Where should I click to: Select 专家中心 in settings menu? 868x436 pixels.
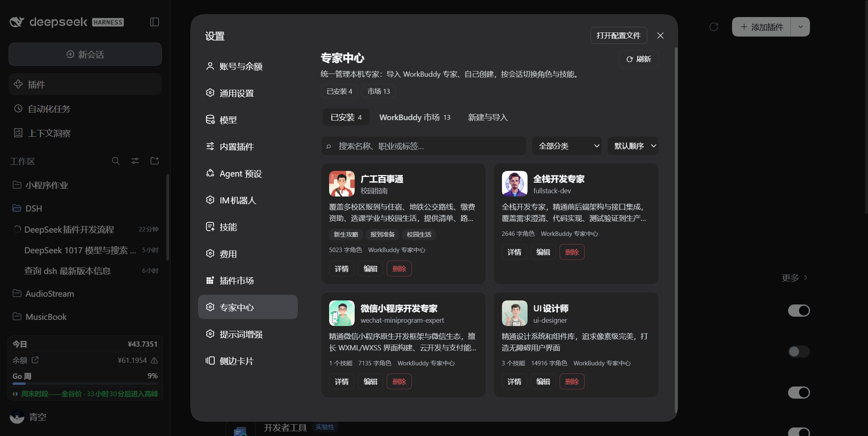(x=248, y=307)
